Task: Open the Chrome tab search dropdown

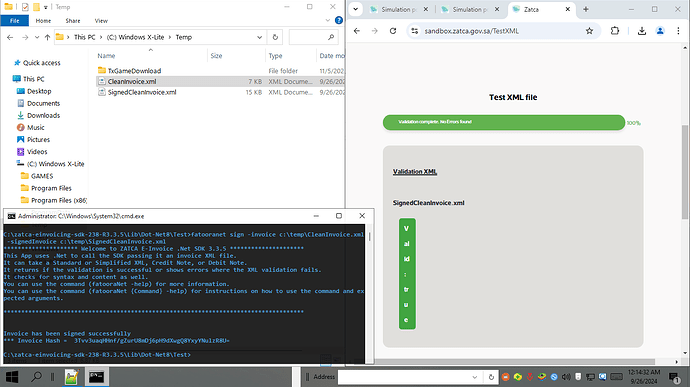Action: 356,9
